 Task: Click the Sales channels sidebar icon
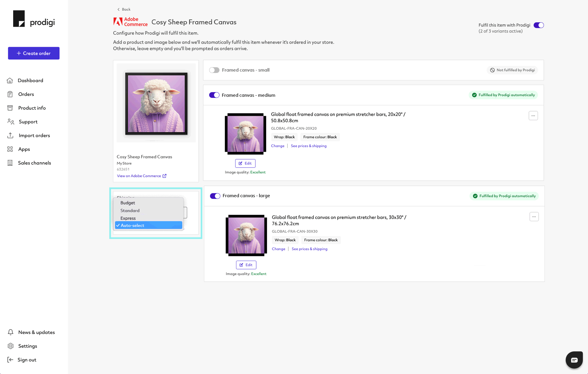pyautogui.click(x=9, y=163)
